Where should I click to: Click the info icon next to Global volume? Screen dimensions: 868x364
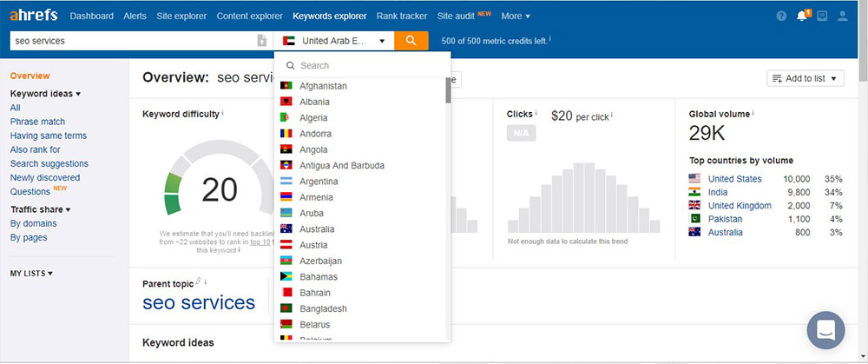click(x=753, y=113)
